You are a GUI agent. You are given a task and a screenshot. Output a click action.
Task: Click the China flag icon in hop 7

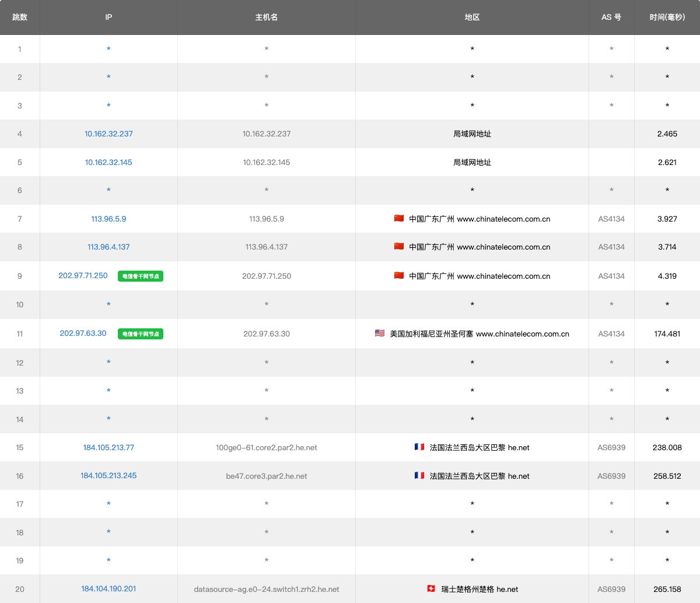399,219
